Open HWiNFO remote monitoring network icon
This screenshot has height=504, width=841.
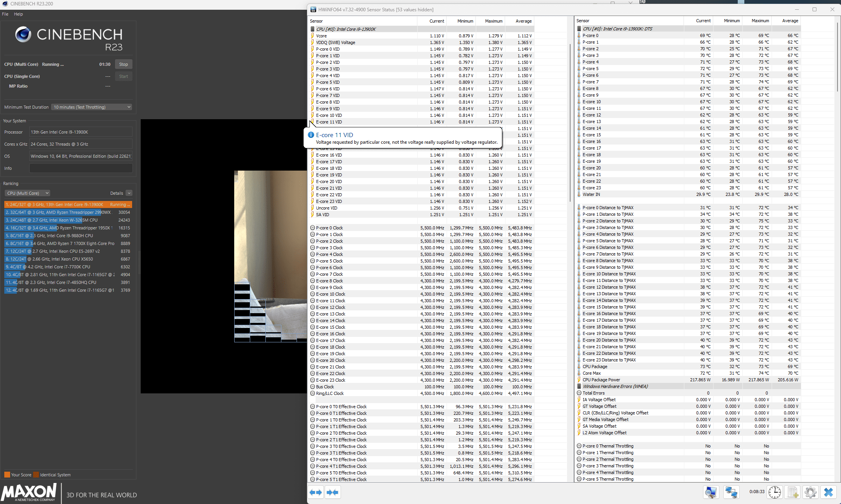(x=731, y=492)
